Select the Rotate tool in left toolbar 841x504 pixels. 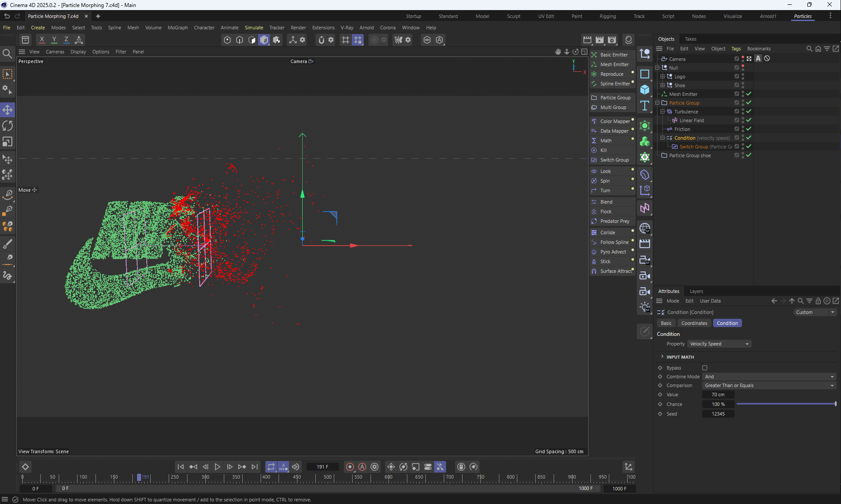tap(7, 126)
